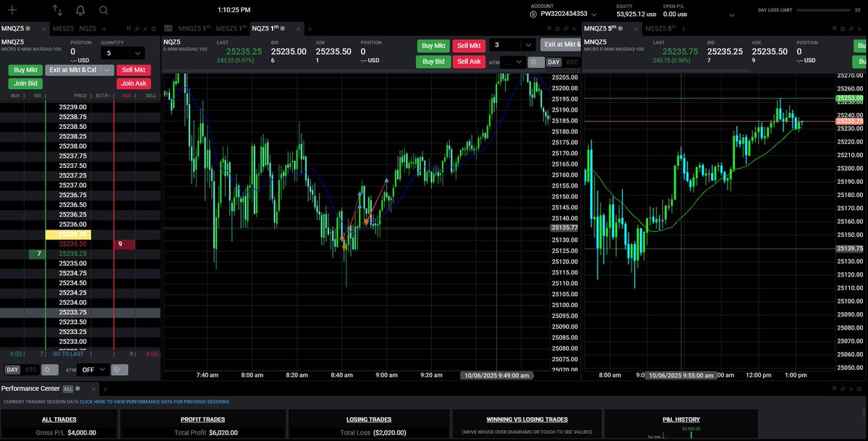The height and width of the screenshot is (441, 868).
Task: Add a new tab after NQZ5 in DOM panel
Action: pyautogui.click(x=104, y=28)
